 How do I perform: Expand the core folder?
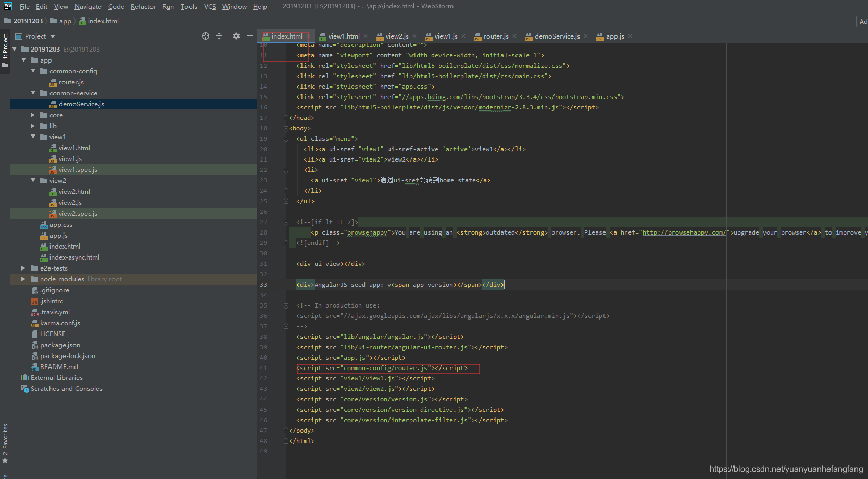click(33, 115)
